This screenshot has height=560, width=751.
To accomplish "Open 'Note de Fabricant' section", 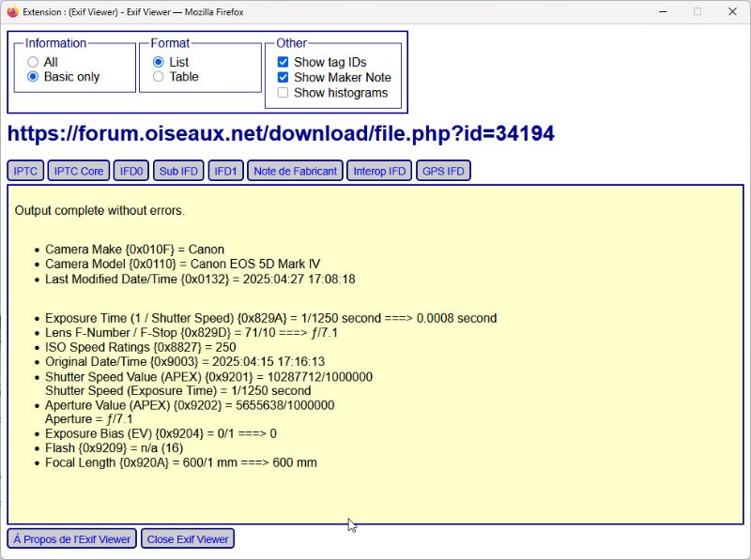I will coord(295,171).
